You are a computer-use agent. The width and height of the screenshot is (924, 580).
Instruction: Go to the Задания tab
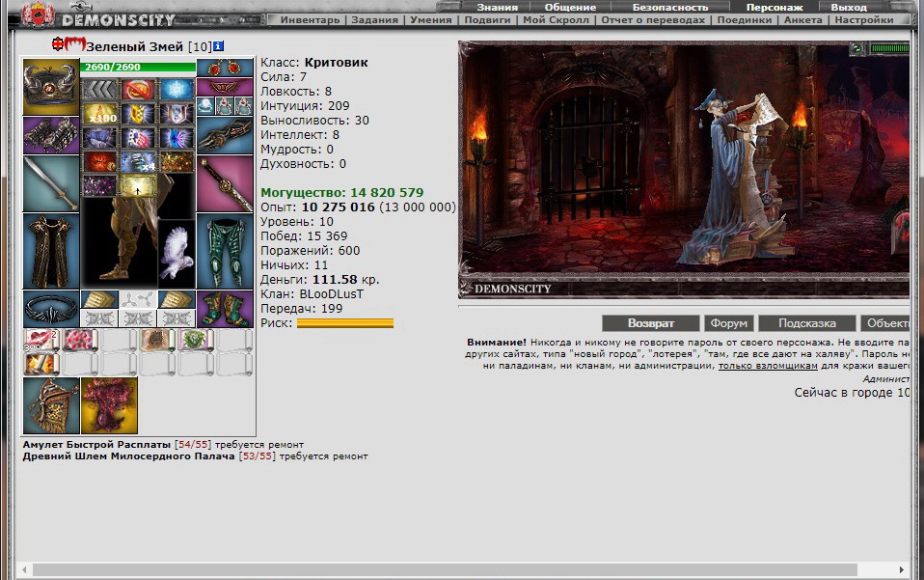click(x=375, y=19)
